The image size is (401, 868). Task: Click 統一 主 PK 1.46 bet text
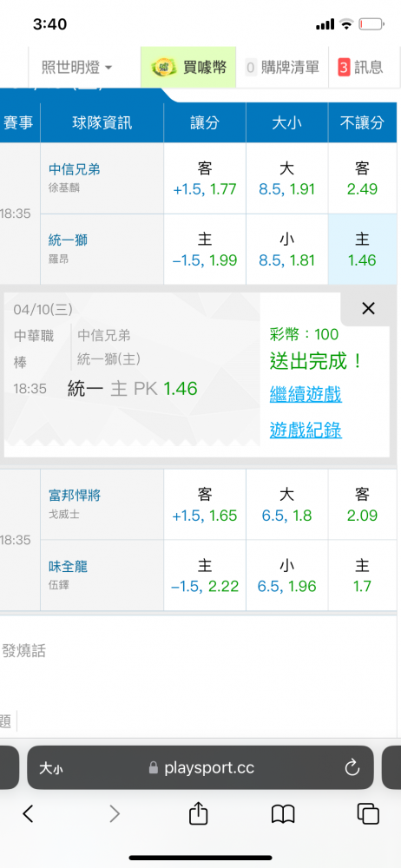[133, 389]
